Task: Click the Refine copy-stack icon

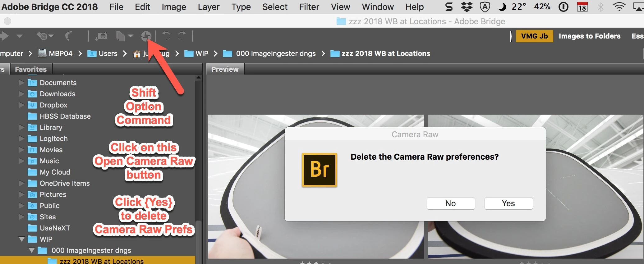Action: pos(120,36)
